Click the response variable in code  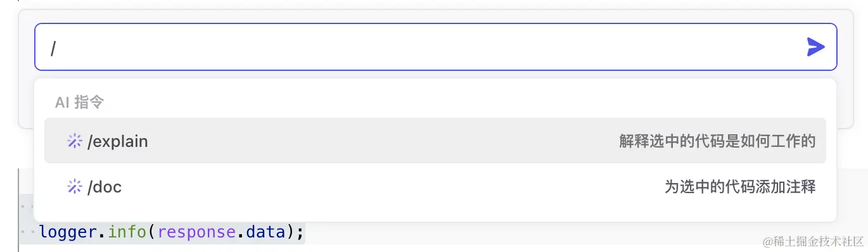pyautogui.click(x=196, y=232)
